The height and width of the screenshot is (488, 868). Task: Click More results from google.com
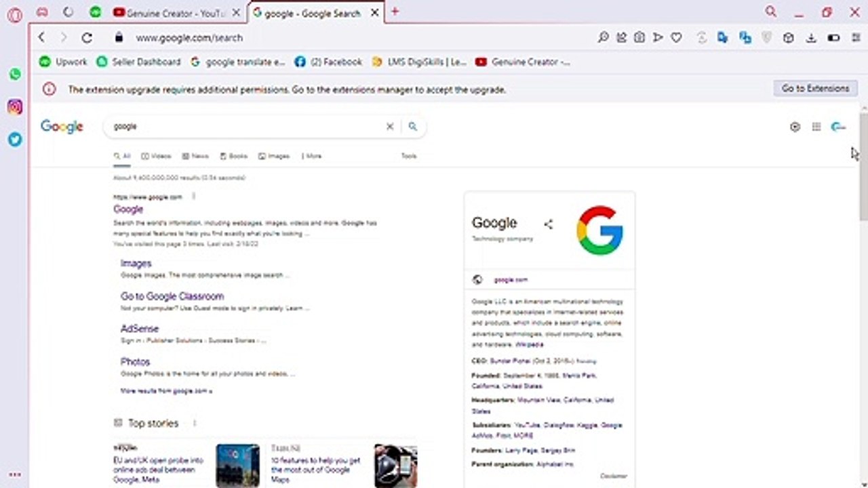[x=166, y=391]
